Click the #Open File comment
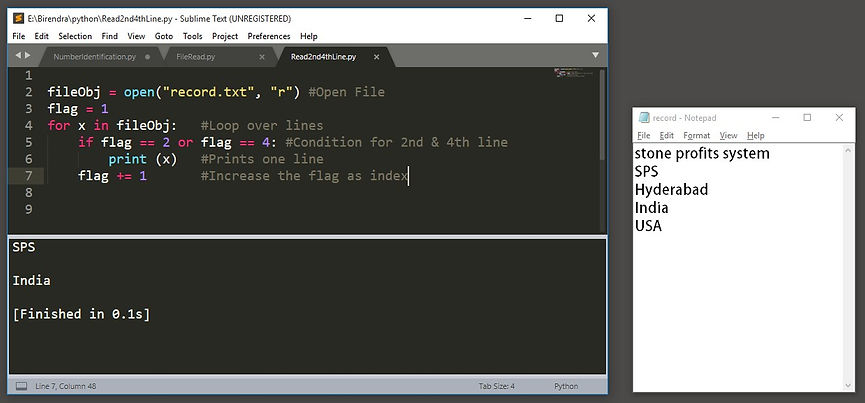Screen dimensions: 865x403 point(346,92)
